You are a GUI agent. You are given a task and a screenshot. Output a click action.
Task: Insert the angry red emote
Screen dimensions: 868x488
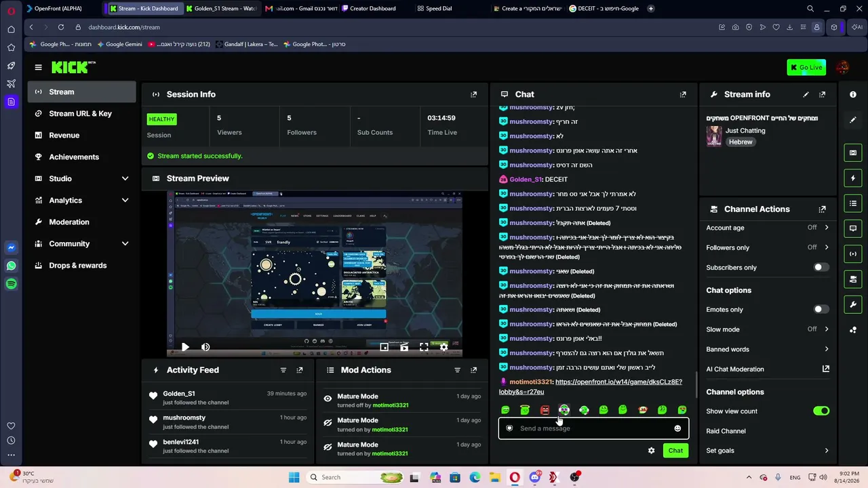coord(545,409)
